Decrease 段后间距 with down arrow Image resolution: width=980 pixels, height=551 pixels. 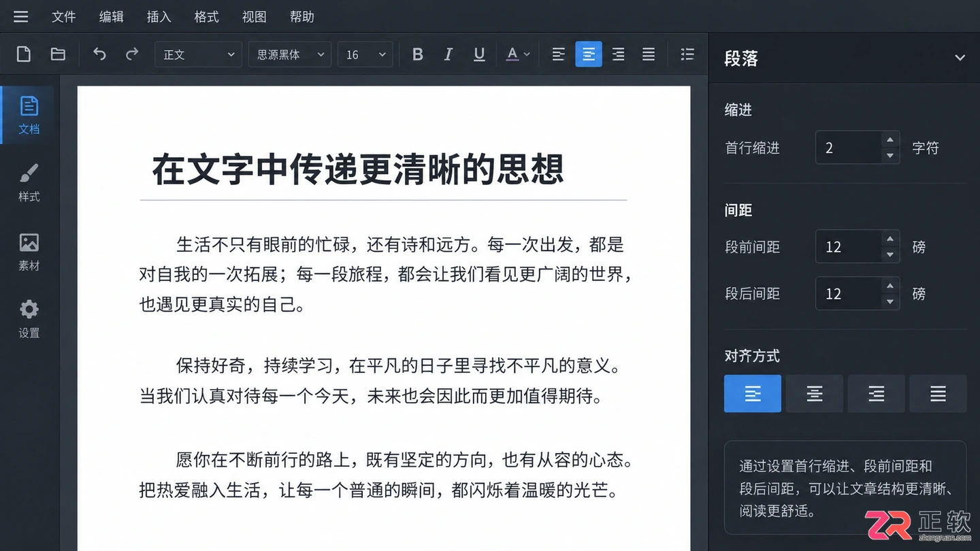[x=889, y=301]
